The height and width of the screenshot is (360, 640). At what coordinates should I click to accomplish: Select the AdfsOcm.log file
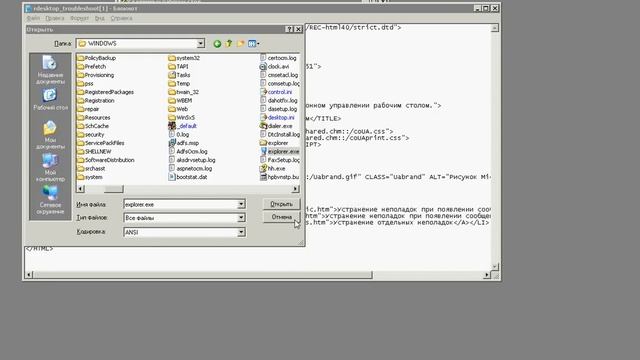[188, 151]
